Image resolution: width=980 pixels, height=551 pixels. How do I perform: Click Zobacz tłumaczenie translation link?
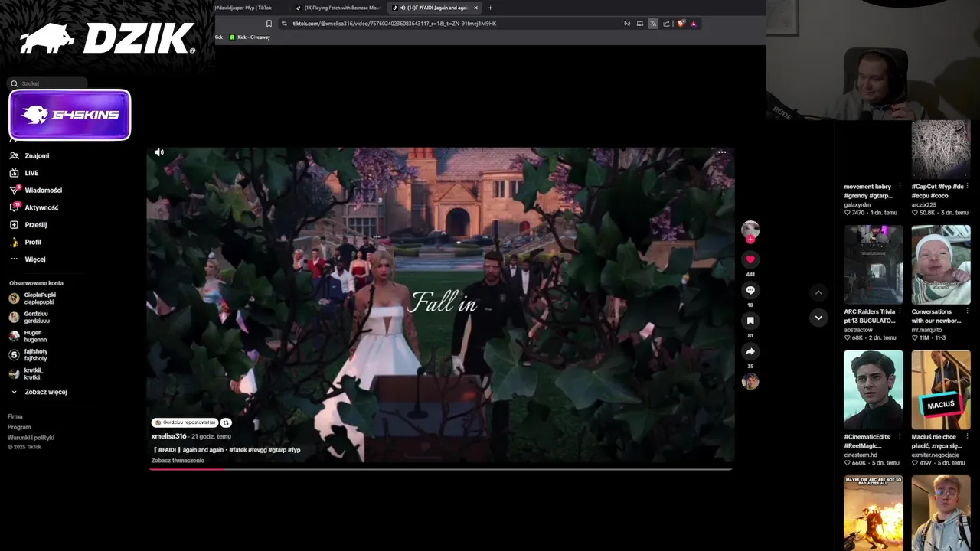[x=178, y=461]
